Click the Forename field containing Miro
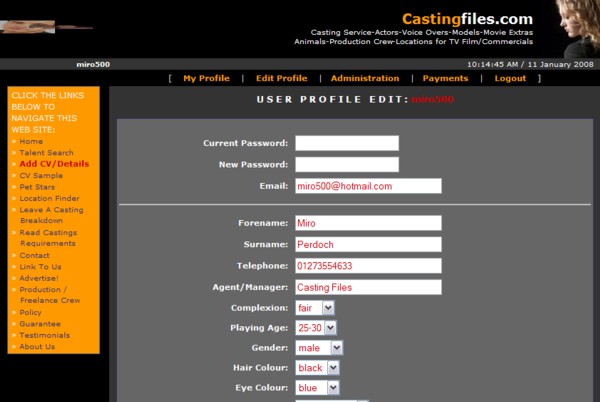 click(x=368, y=223)
